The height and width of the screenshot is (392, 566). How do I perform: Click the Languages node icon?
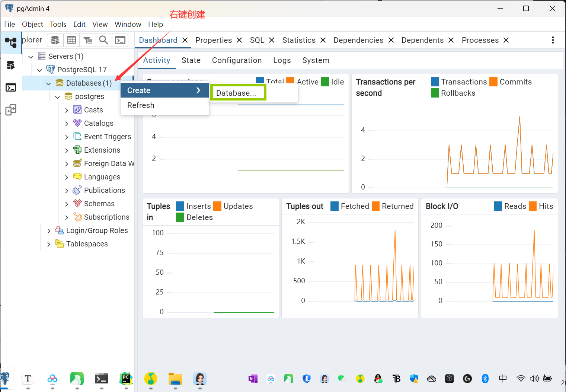pos(77,176)
